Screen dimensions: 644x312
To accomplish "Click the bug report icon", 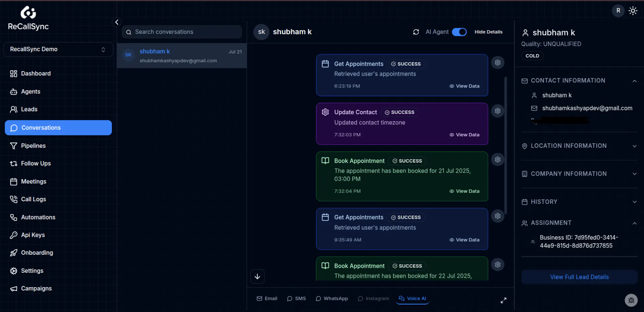I will (x=631, y=300).
